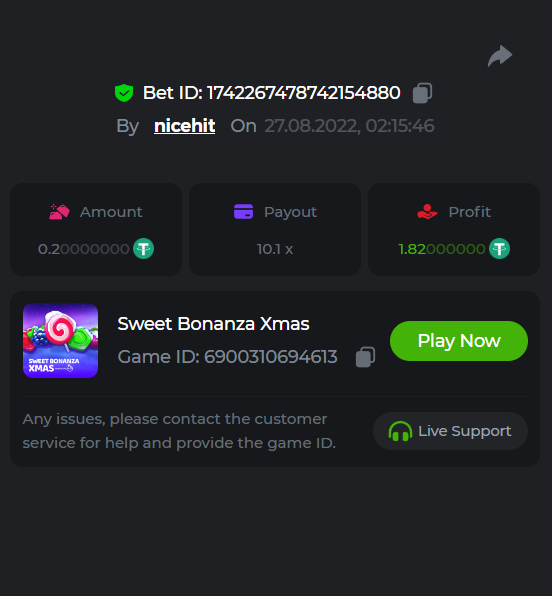Copy the Bet ID number
The height and width of the screenshot is (596, 552).
coord(422,93)
